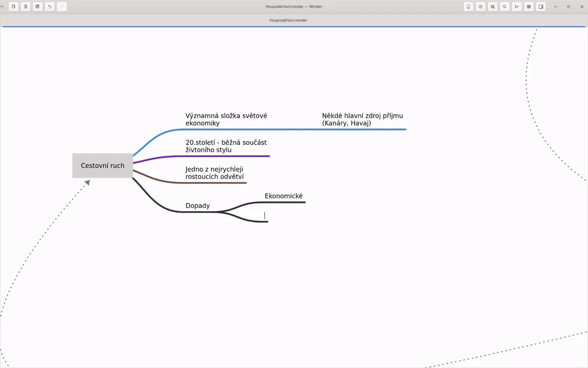Close the Minder window
The height and width of the screenshot is (368, 588).
[x=582, y=6]
